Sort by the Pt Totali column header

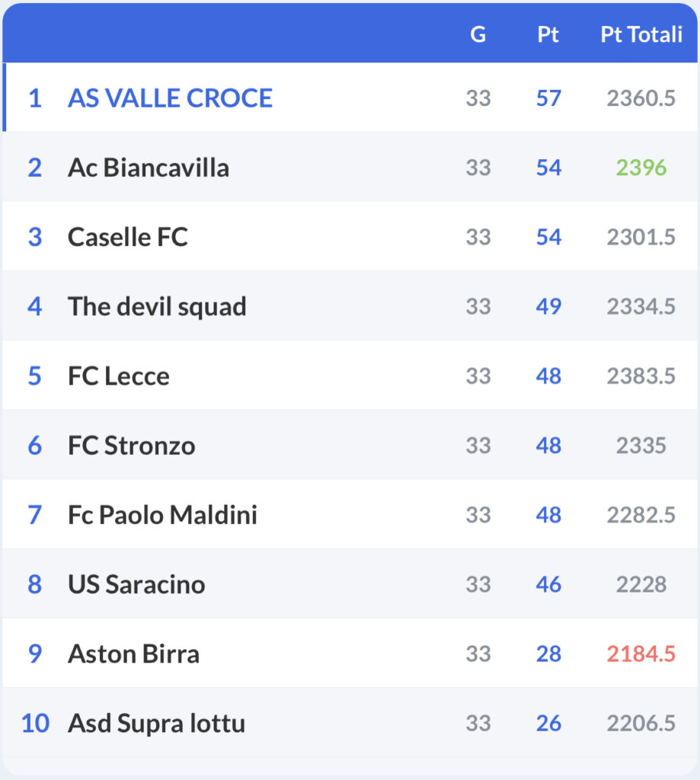[x=641, y=35]
